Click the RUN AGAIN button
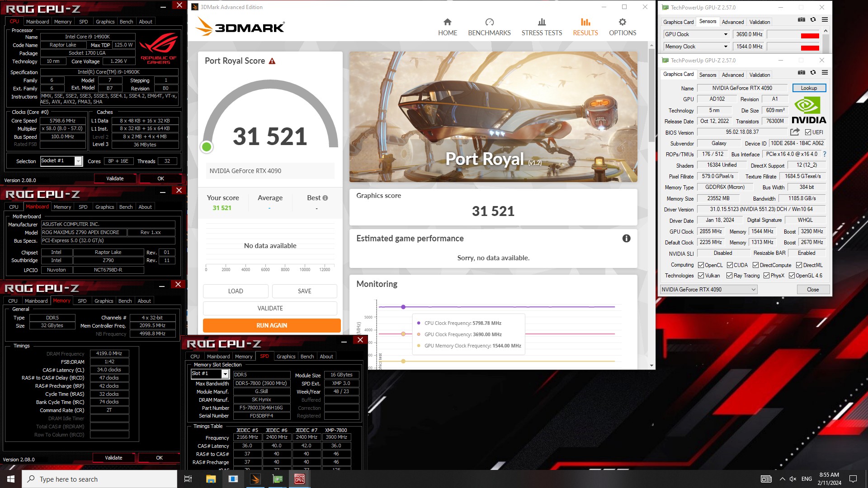 coord(272,325)
